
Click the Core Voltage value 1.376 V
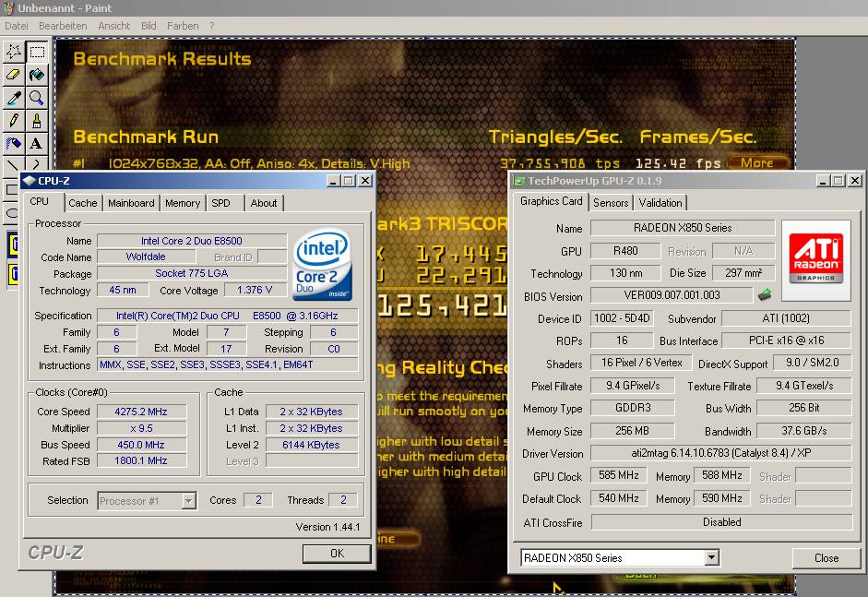coord(255,290)
